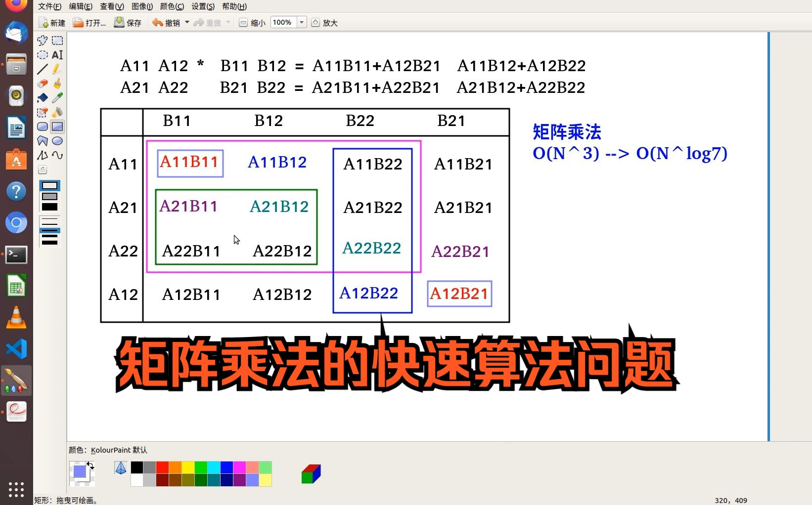The width and height of the screenshot is (812, 505).
Task: Pick the bright red palette swatch
Action: coord(163,467)
